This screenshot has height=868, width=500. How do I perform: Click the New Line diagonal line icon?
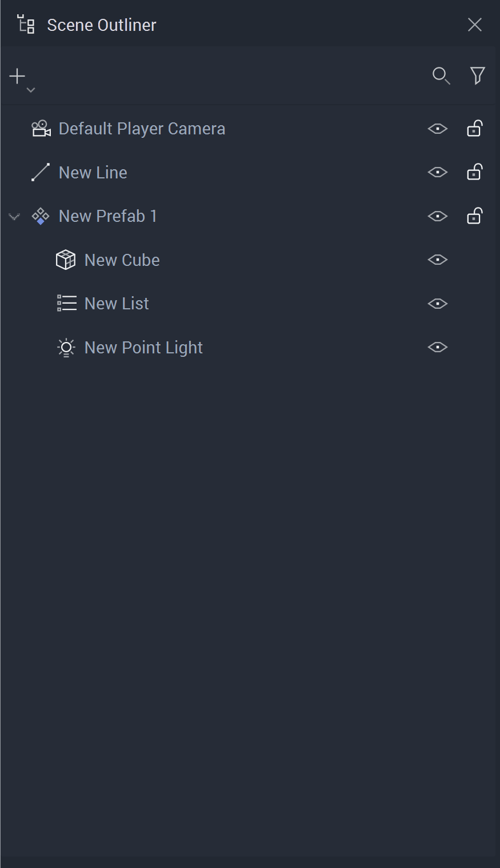coord(41,172)
